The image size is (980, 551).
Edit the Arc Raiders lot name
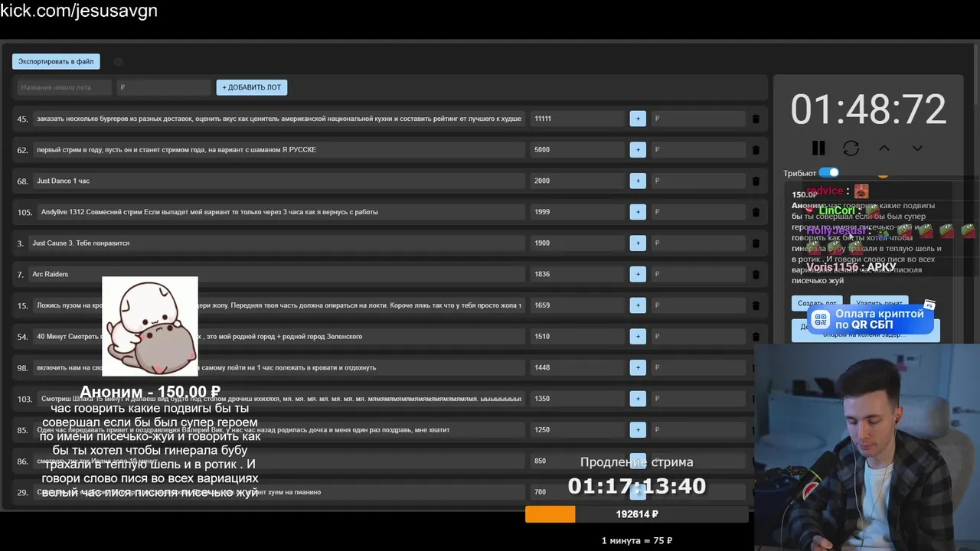[276, 274]
